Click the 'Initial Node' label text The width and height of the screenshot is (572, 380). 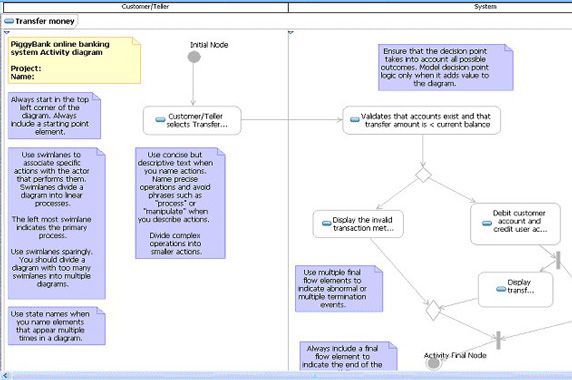(x=209, y=45)
